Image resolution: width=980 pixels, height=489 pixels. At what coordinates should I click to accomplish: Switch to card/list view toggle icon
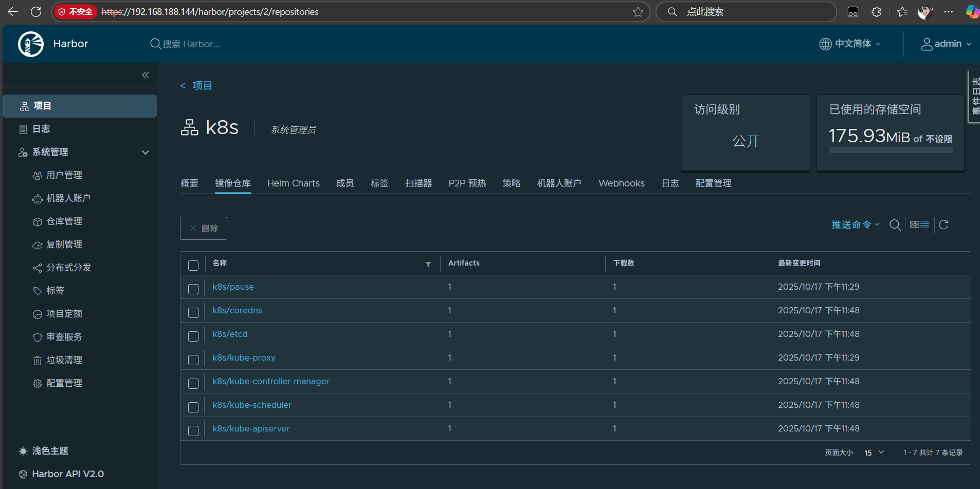pyautogui.click(x=919, y=224)
